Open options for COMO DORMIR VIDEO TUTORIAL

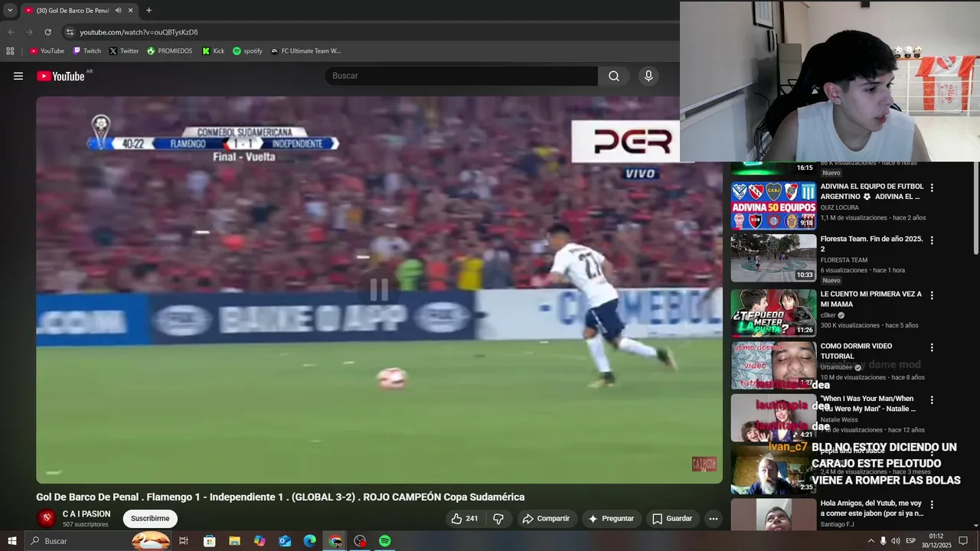click(932, 347)
